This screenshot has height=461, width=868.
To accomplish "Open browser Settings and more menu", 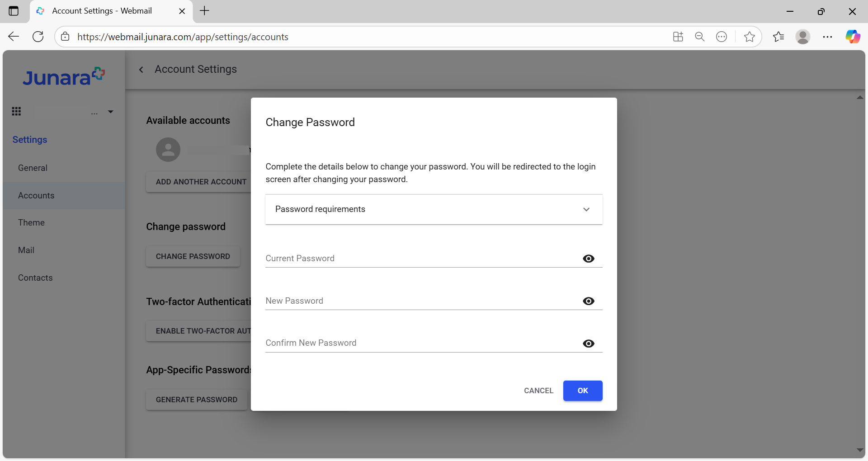I will point(828,37).
